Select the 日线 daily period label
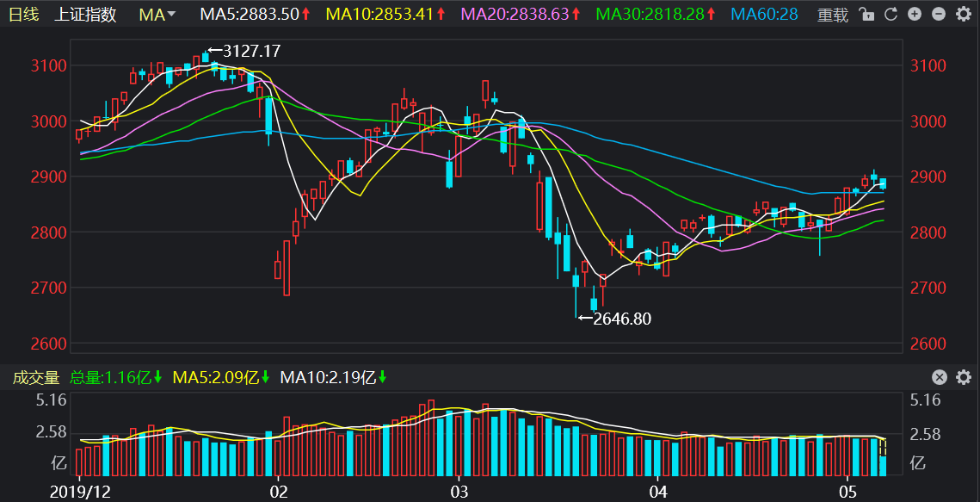 click(23, 15)
